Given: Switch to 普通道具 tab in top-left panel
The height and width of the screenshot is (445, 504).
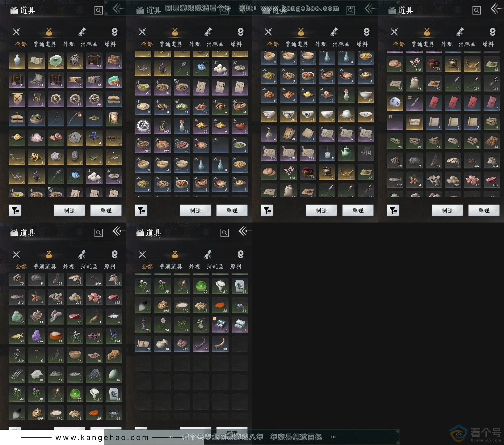Looking at the screenshot, I should pos(45,44).
